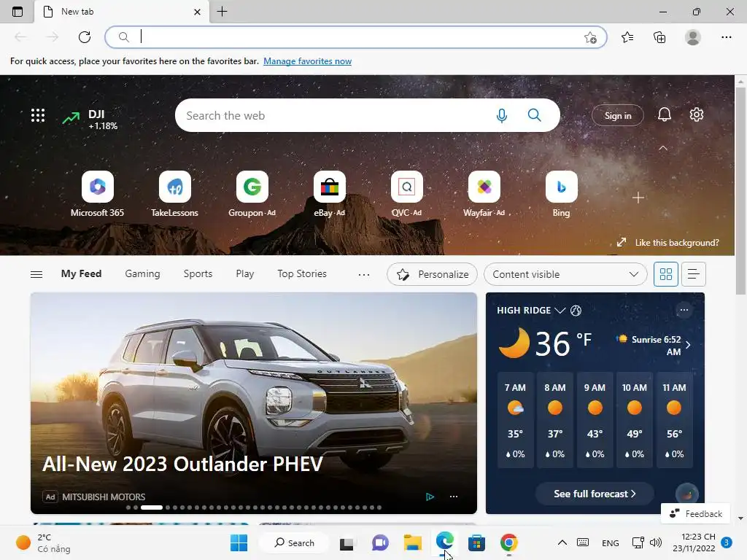The image size is (747, 560).
Task: Open the app launcher grid icon
Action: [x=38, y=115]
